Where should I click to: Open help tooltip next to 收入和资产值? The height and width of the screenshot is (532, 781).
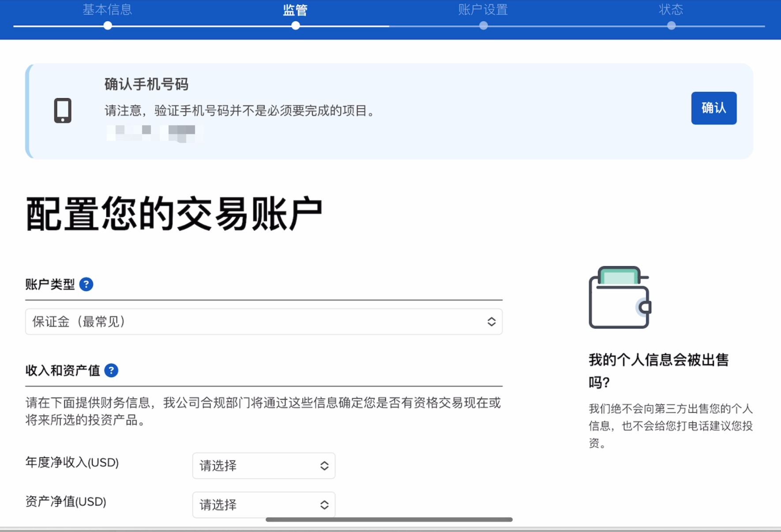pos(111,371)
